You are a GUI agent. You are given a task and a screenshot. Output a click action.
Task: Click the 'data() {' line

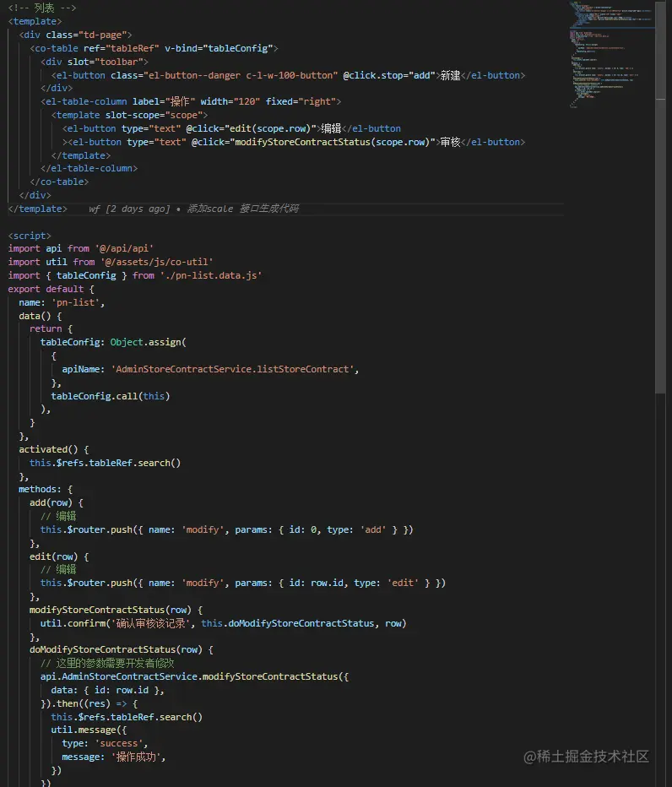[41, 317]
